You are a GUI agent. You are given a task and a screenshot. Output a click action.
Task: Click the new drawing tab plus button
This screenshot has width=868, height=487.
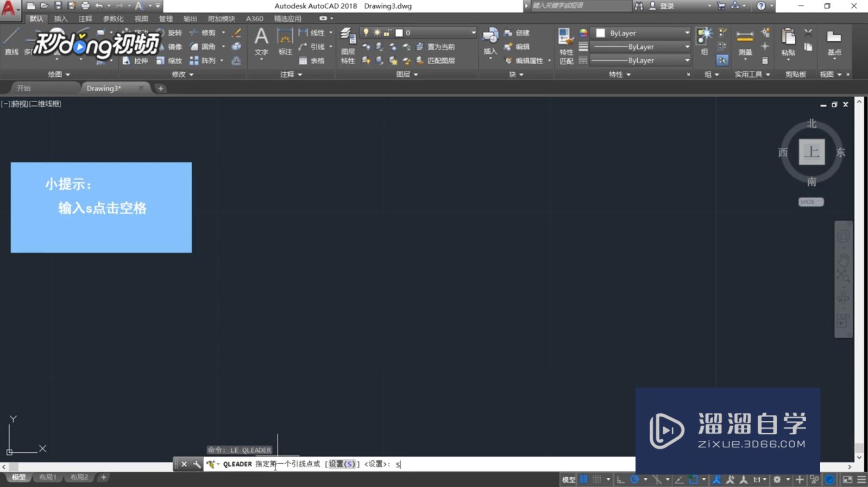point(161,88)
